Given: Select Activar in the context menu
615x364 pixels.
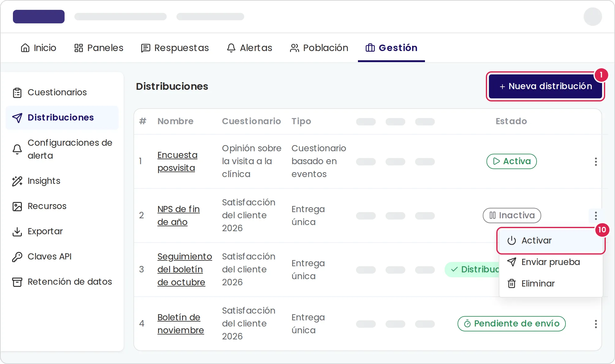Looking at the screenshot, I should click(551, 241).
